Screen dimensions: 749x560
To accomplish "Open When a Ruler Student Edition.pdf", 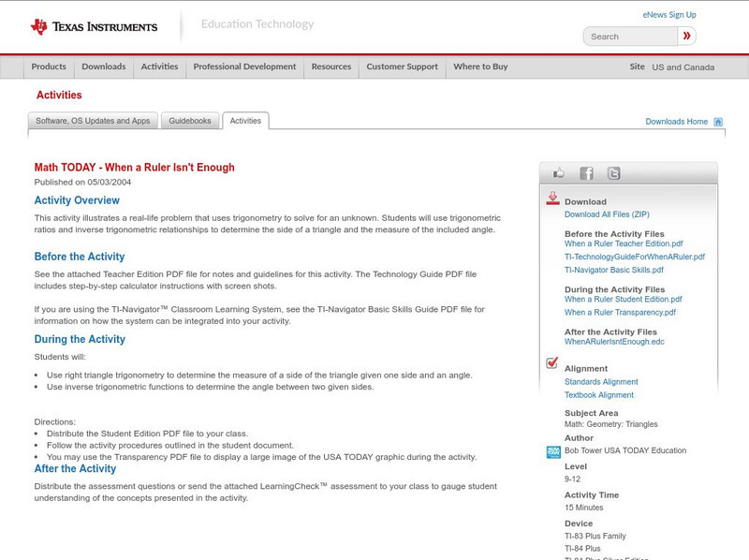I will coord(623,300).
